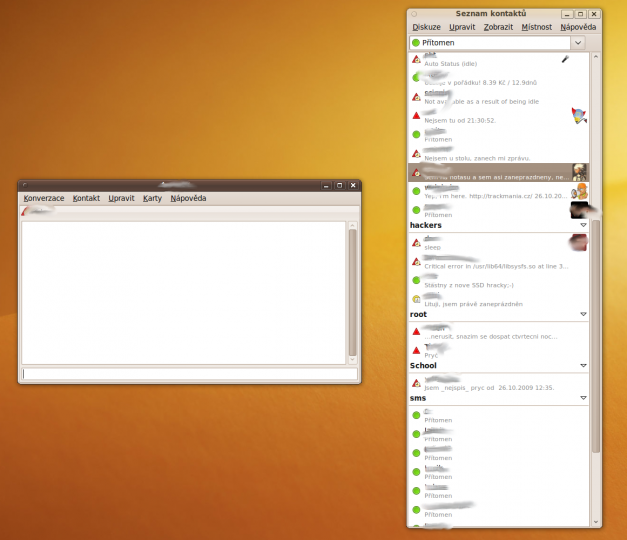Viewport: 627px width, 540px height.
Task: Close the chat conversation window
Action: pos(353,185)
